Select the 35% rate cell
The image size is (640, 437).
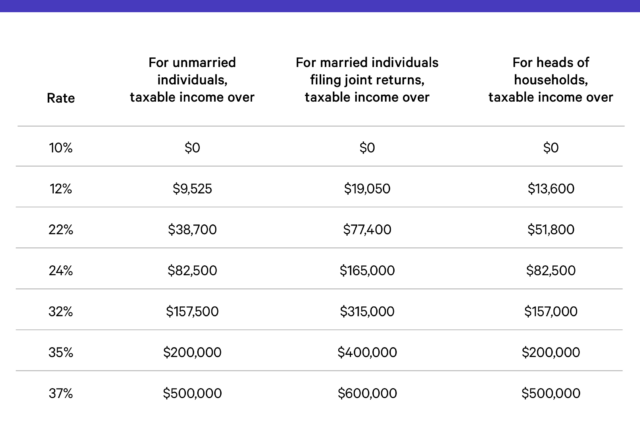click(60, 353)
